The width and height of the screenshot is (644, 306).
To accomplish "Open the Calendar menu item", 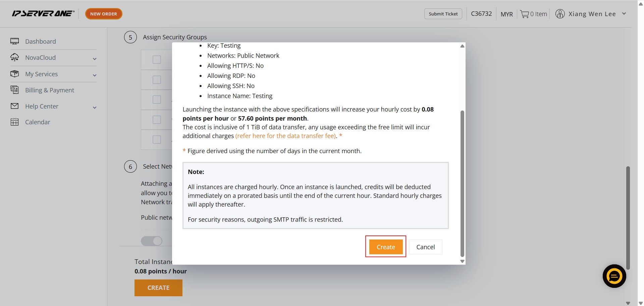I will click(x=38, y=122).
